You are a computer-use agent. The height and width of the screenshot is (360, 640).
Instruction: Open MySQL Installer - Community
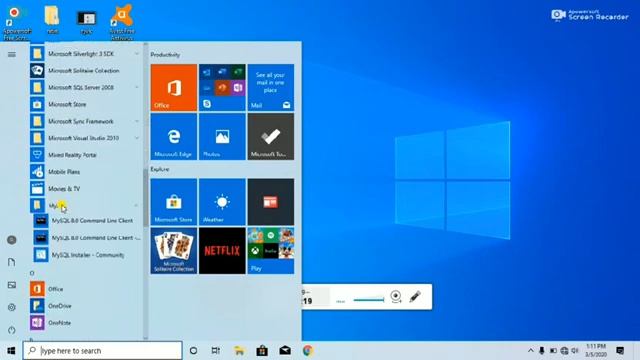click(87, 255)
